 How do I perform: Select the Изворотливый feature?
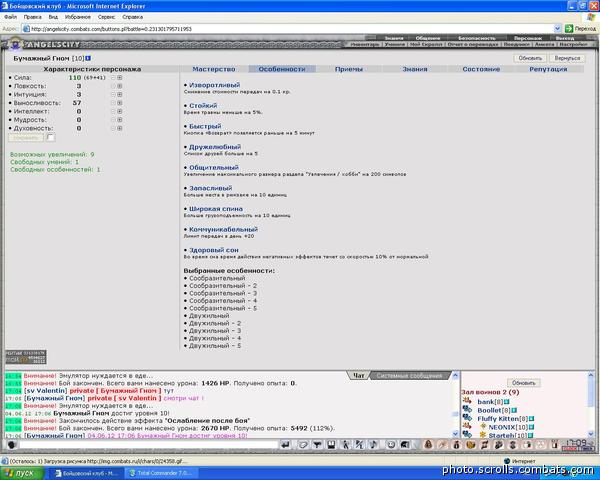(x=214, y=85)
